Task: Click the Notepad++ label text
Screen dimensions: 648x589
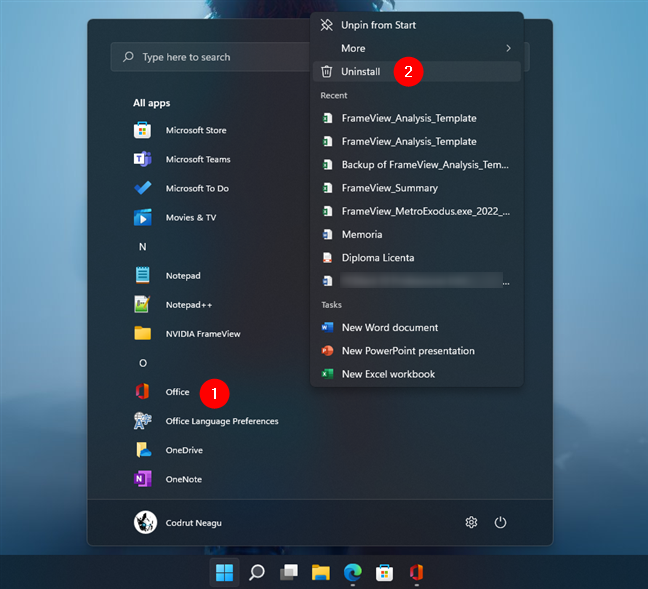Action: click(189, 305)
